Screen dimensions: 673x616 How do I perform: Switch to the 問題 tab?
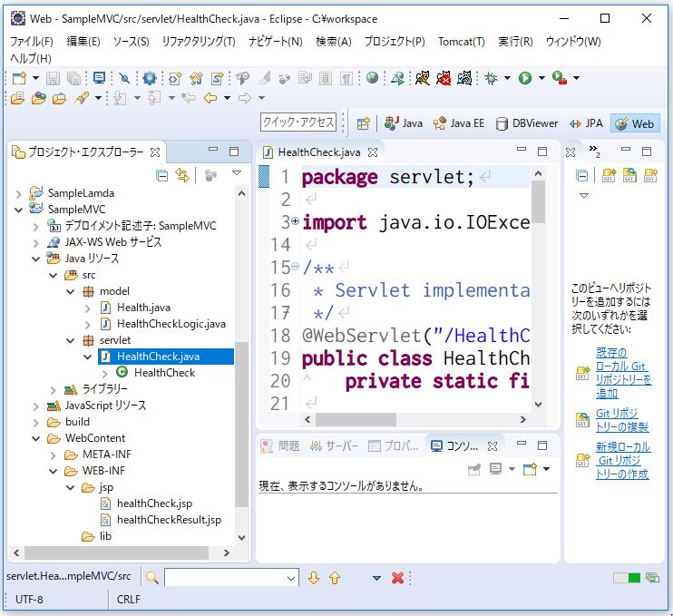pyautogui.click(x=280, y=446)
